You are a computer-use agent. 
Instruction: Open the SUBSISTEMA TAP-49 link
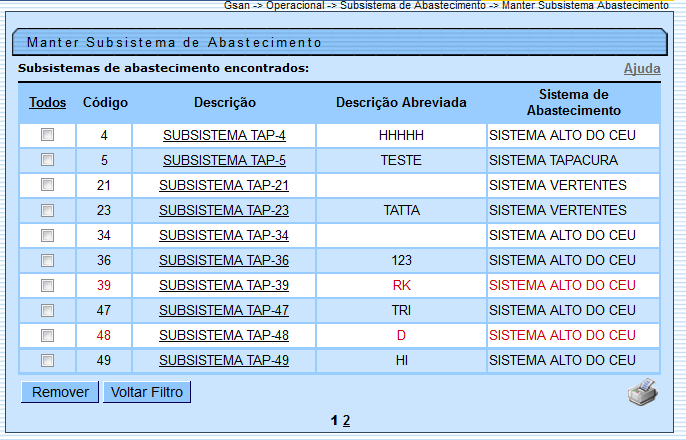pyautogui.click(x=224, y=360)
